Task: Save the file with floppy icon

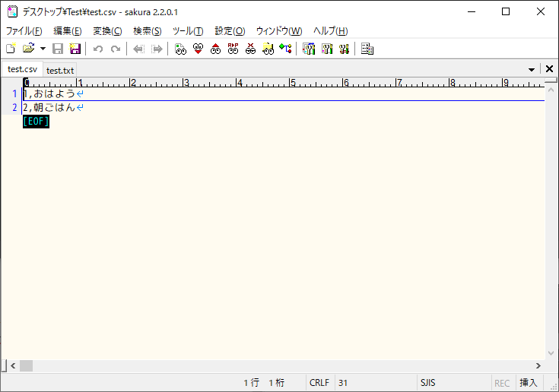Action: (58, 49)
